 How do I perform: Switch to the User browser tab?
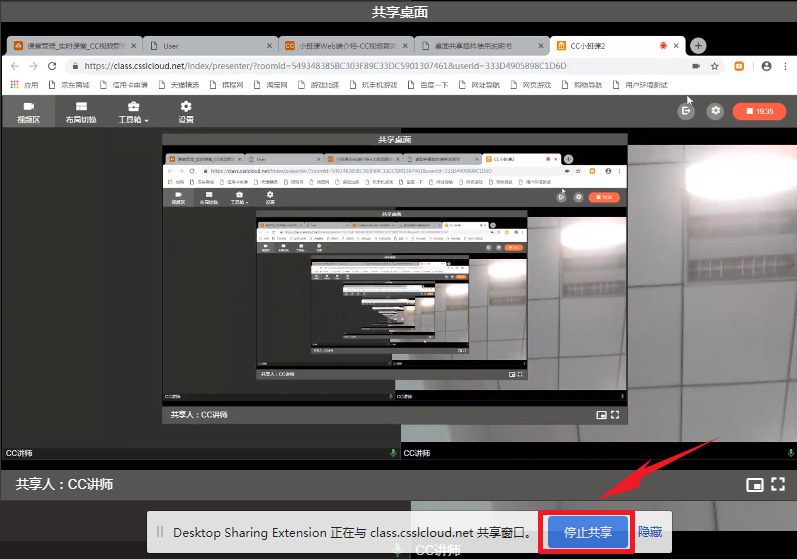(205, 45)
